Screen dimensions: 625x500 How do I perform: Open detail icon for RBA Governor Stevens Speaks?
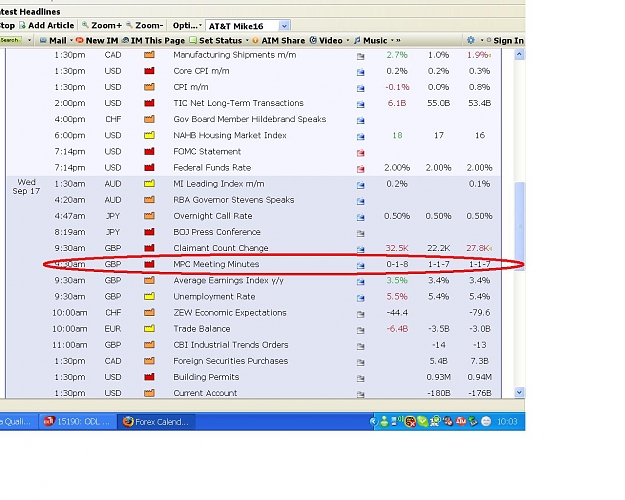(360, 201)
